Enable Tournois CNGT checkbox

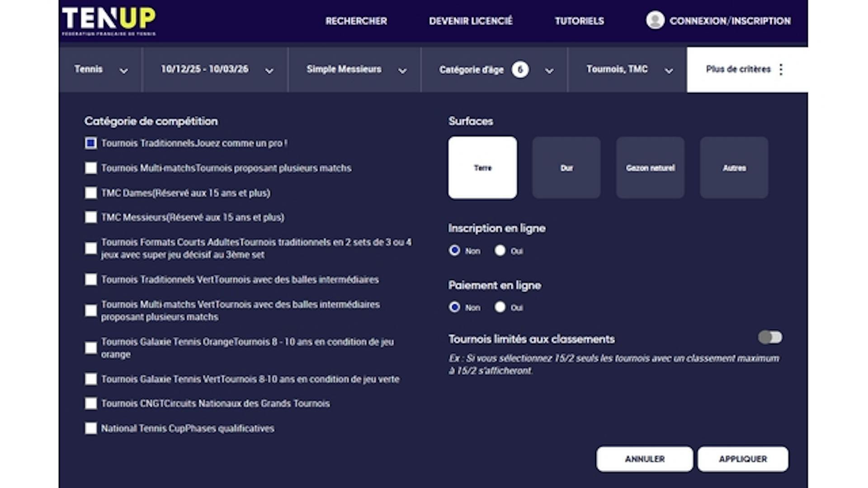(x=91, y=404)
